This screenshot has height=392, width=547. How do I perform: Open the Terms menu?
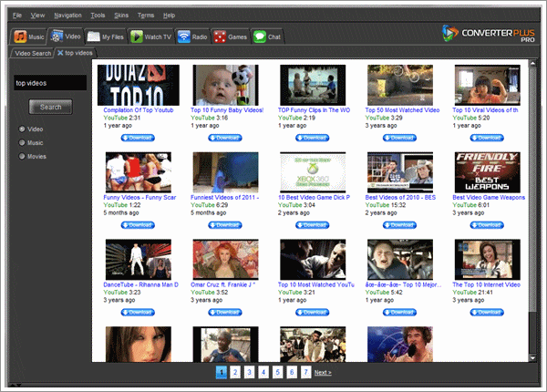click(x=146, y=15)
